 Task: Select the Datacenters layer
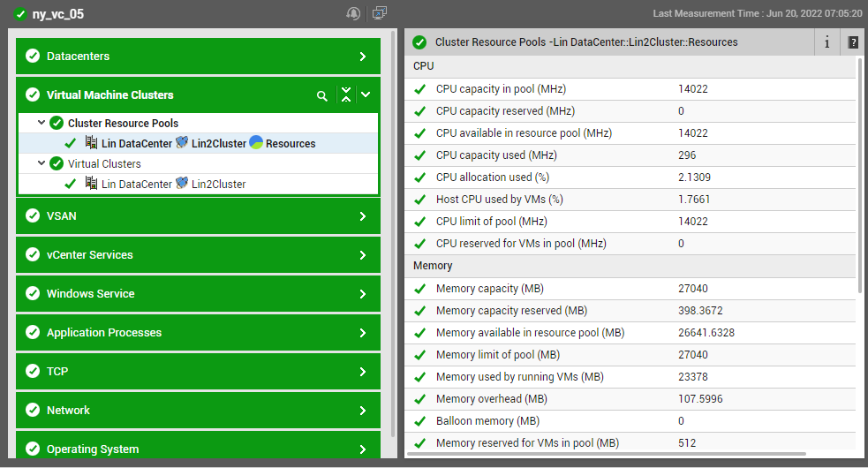click(x=198, y=56)
